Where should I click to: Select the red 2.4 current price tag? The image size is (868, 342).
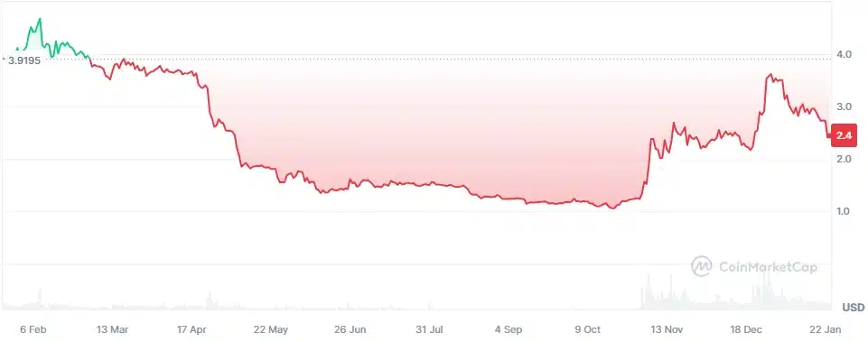(x=845, y=135)
